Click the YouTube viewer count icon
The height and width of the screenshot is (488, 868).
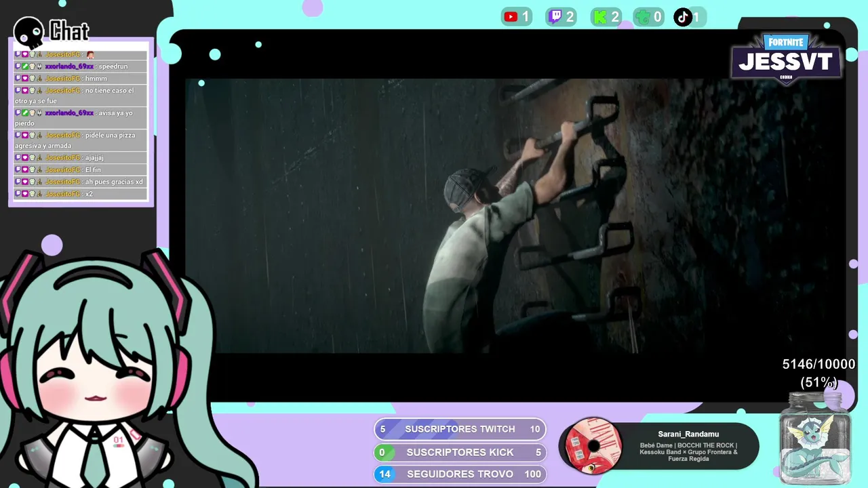click(x=511, y=17)
